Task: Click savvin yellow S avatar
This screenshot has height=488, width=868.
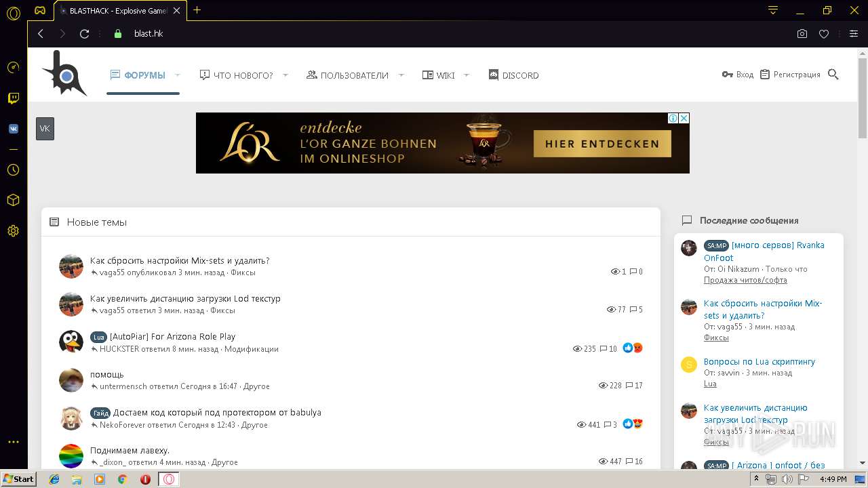Action: (x=689, y=365)
